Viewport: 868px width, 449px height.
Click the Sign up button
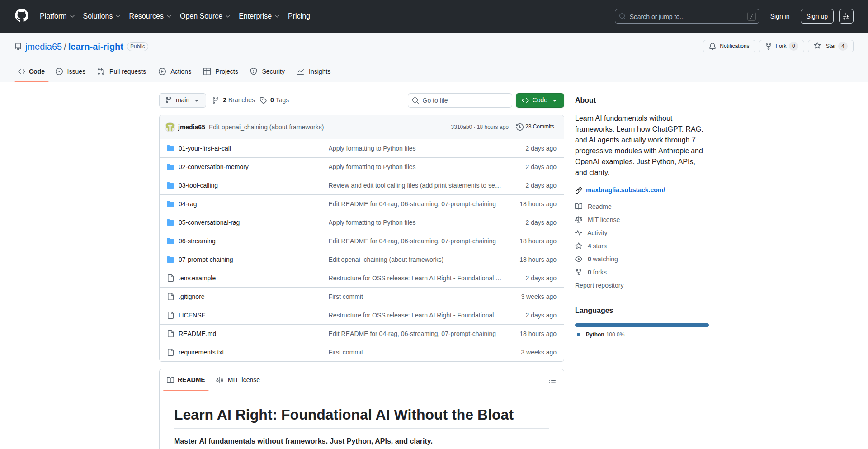[816, 16]
